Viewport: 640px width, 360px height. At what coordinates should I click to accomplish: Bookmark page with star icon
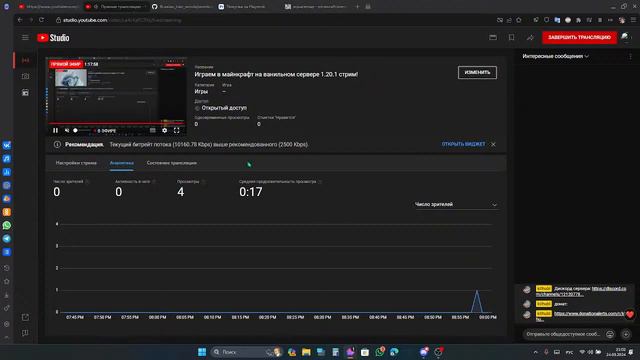(519, 20)
